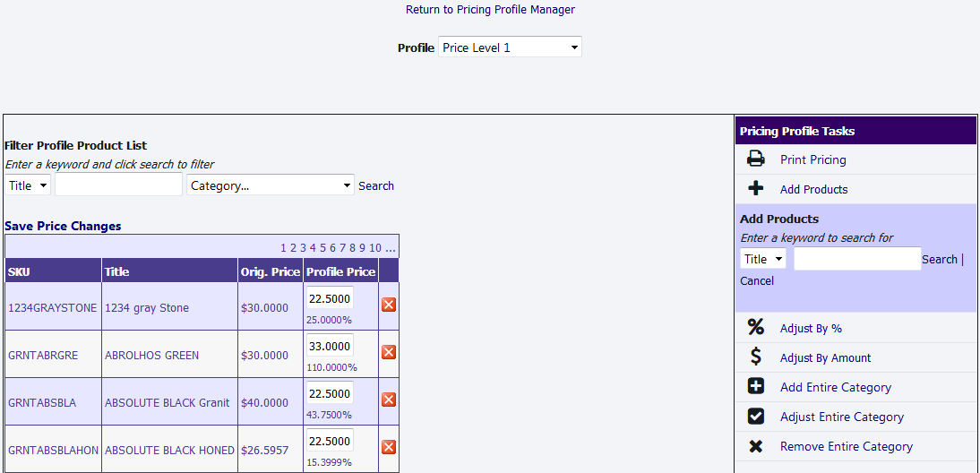This screenshot has width=980, height=473.
Task: Expand the Category filter dropdown
Action: [270, 185]
